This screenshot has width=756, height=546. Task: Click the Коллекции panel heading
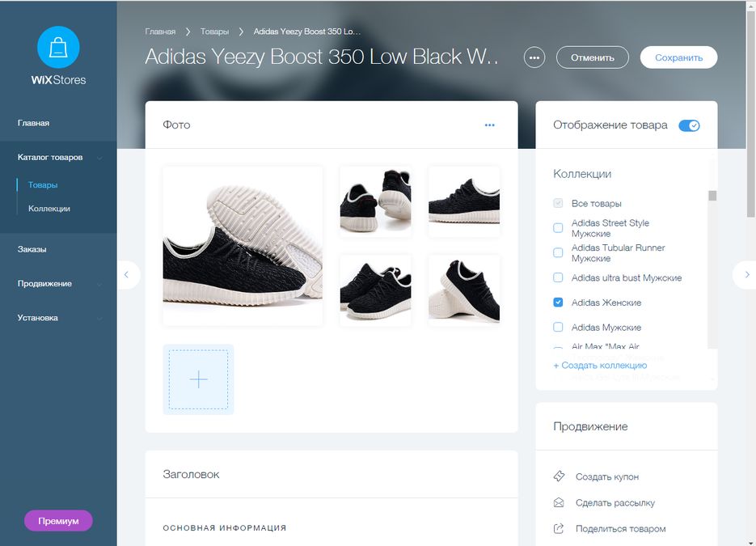click(x=582, y=174)
